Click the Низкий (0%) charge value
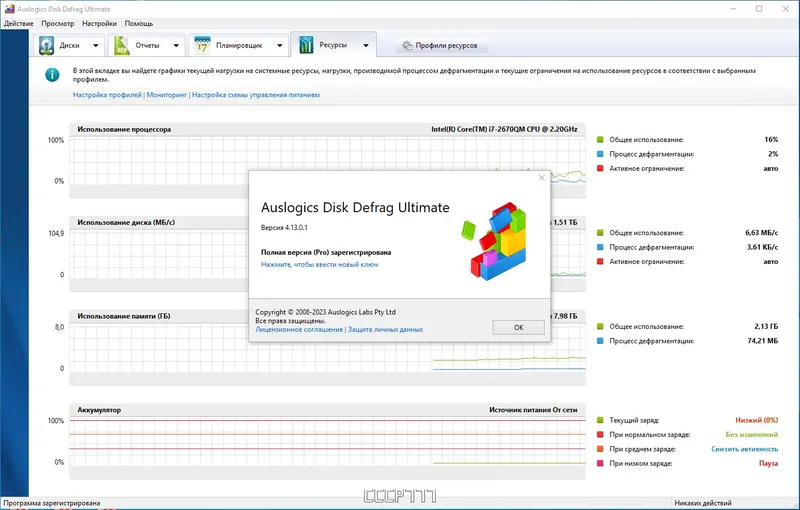This screenshot has width=800, height=510. tap(757, 420)
